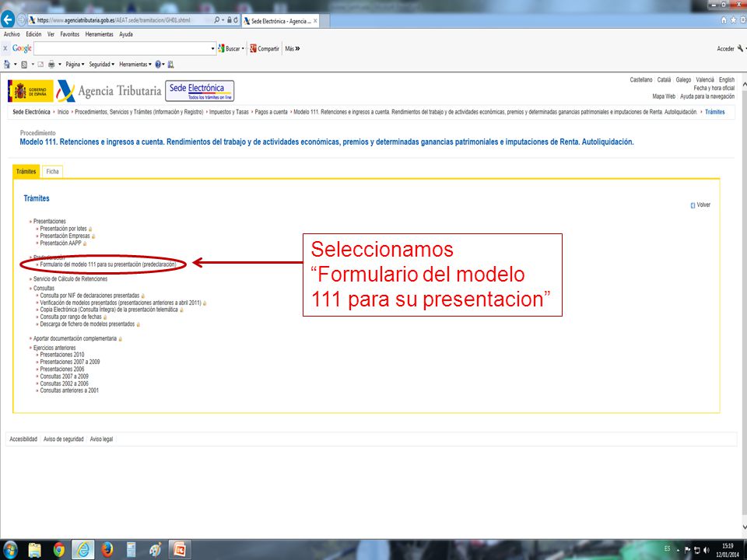Screen dimensions: 747x560
Task: Open Aportar documentación complementaria link
Action: coord(75,338)
